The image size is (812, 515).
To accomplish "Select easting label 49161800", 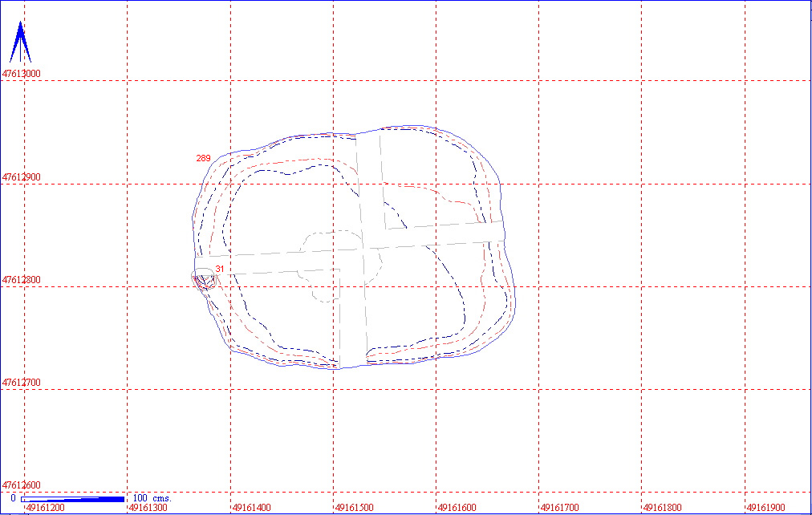I will tap(663, 508).
